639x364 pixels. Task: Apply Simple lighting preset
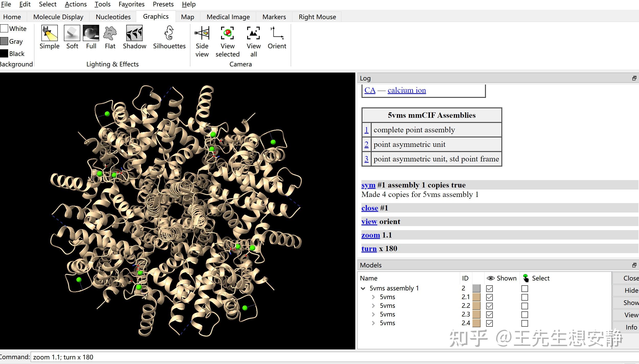(49, 33)
